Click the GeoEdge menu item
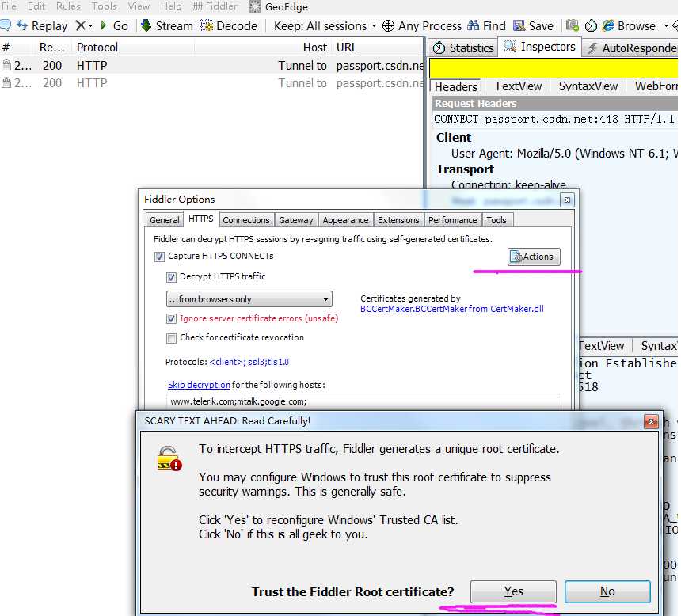Screen dimensions: 681x616 pyautogui.click(x=279, y=6)
